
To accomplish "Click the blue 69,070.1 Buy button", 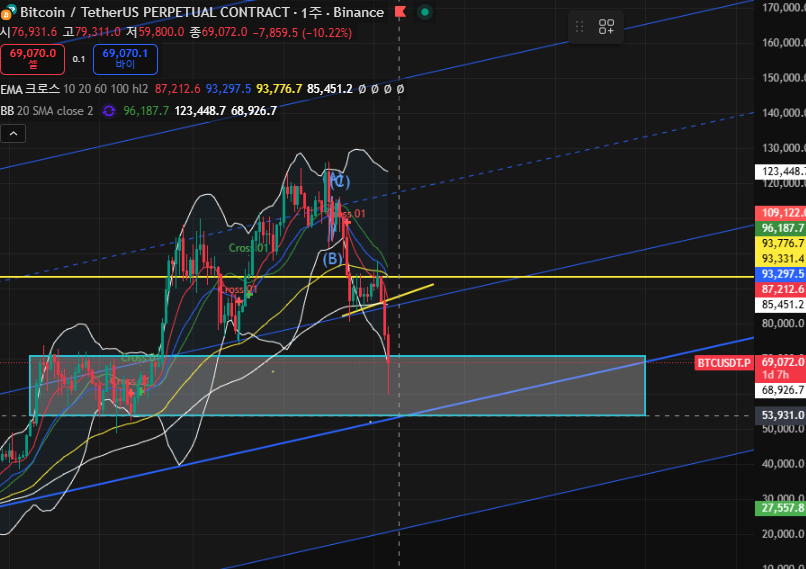I will tap(125, 59).
